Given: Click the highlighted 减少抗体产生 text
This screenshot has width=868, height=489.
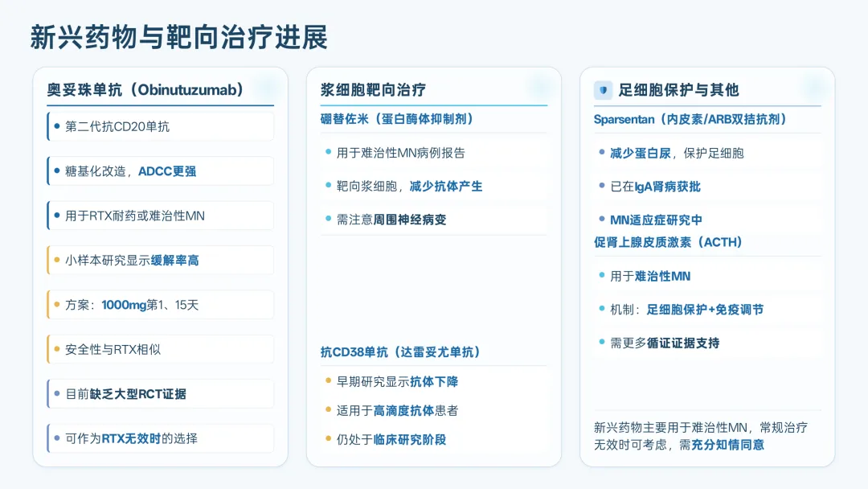Looking at the screenshot, I should coord(446,187).
